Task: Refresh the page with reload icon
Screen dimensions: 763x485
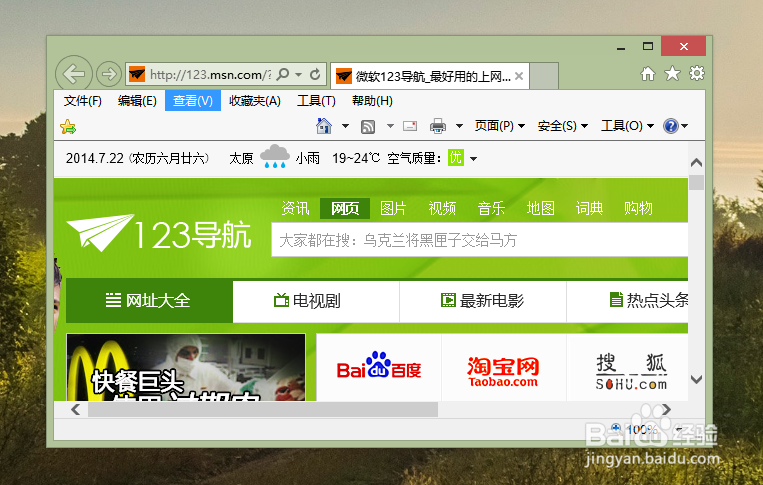Action: (315, 74)
